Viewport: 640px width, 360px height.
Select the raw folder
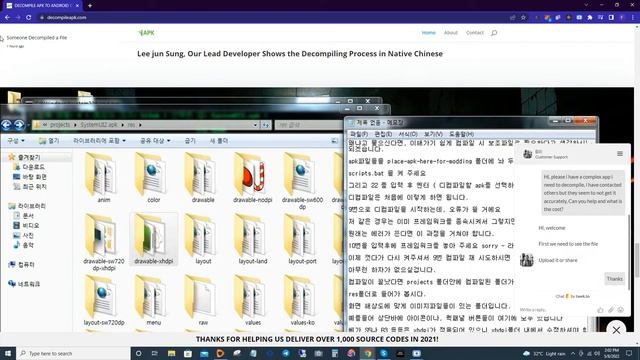pos(203,300)
